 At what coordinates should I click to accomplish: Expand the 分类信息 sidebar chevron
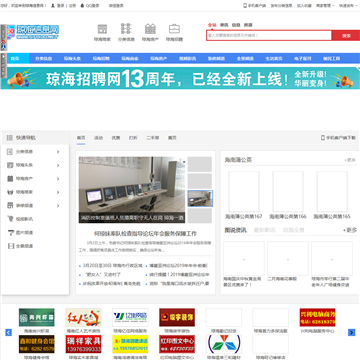pos(58,152)
